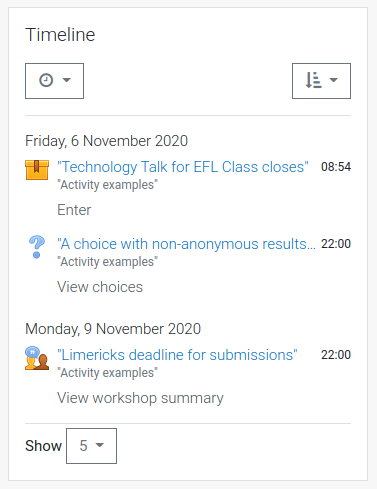
Task: Open "Technology Talk for EFL Class closes" link
Action: 183,167
